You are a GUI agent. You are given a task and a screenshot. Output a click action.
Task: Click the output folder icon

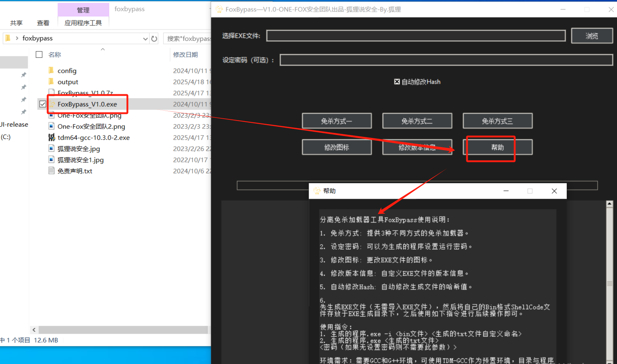[x=51, y=82]
